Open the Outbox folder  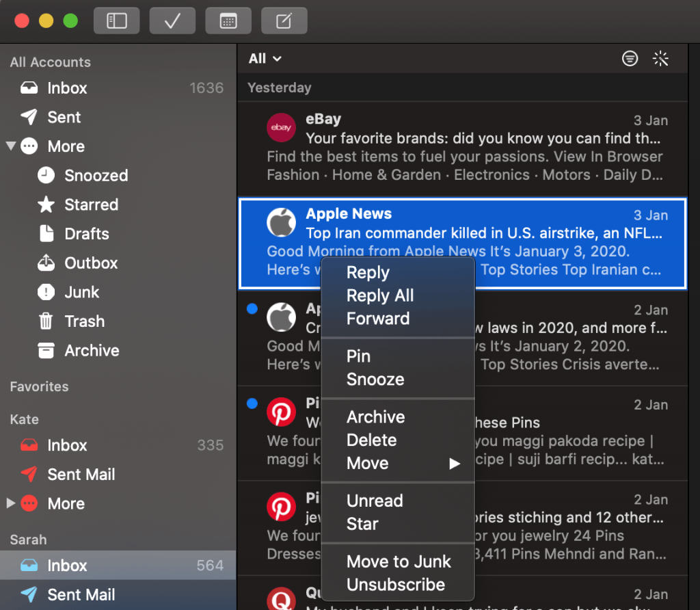[118, 263]
